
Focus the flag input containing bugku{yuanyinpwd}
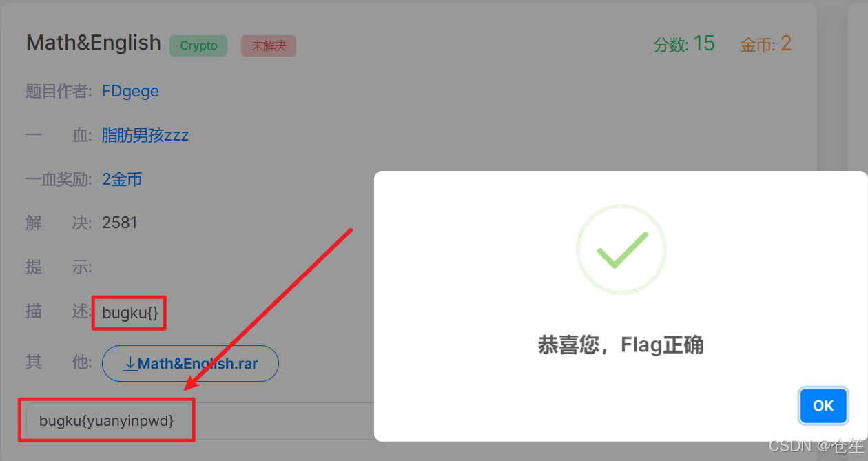(x=200, y=420)
